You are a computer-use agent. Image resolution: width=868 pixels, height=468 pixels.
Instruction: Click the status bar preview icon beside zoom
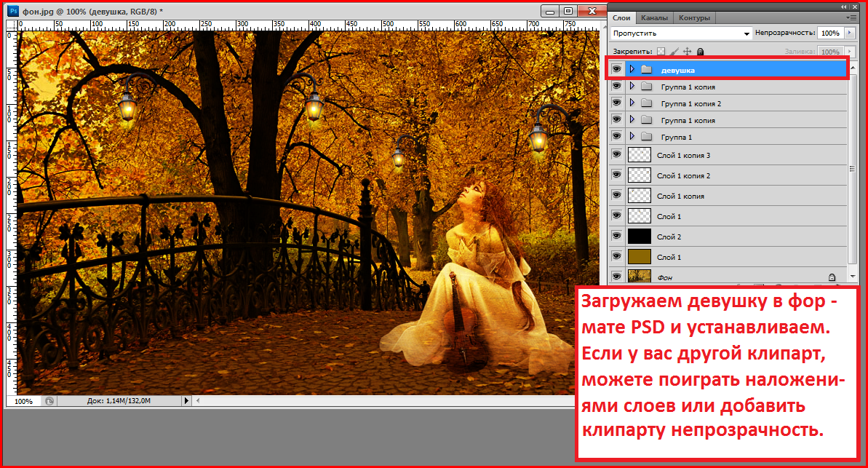(49, 401)
